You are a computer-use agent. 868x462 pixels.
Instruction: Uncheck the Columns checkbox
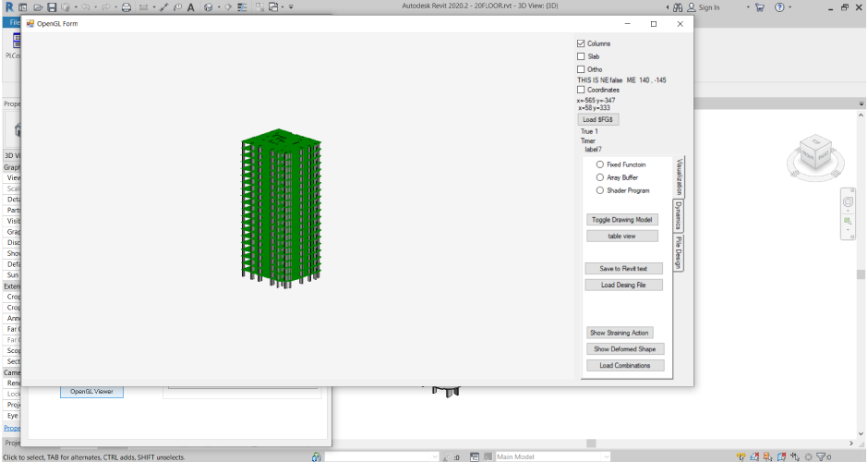click(x=581, y=43)
